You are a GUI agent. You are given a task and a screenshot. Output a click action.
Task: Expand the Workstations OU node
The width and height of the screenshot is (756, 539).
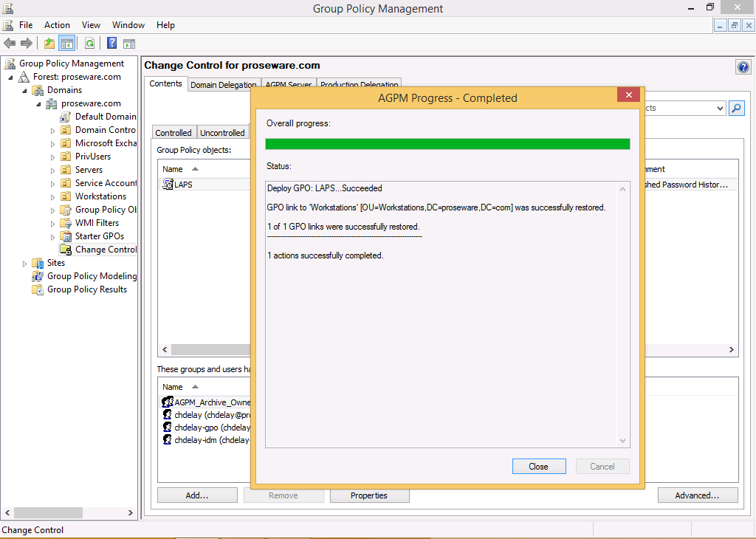click(x=53, y=197)
